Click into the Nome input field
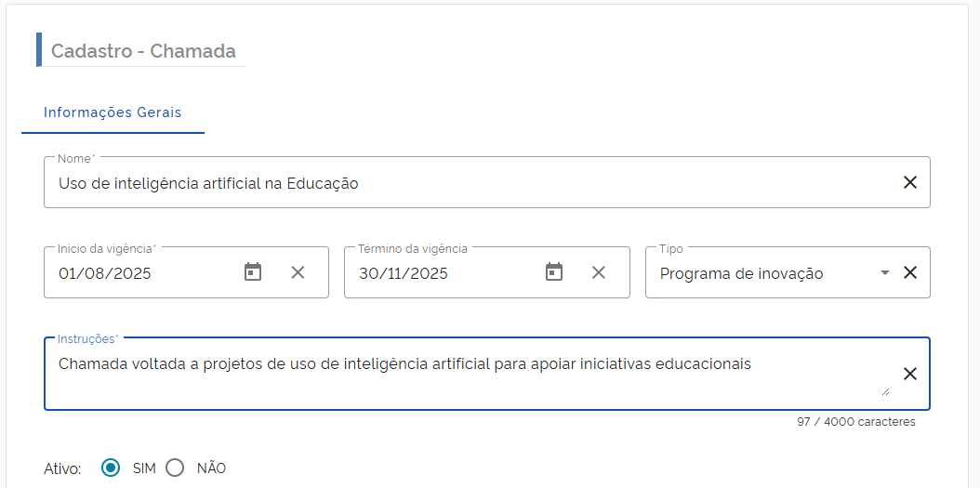The width and height of the screenshot is (980, 488). pyautogui.click(x=465, y=183)
